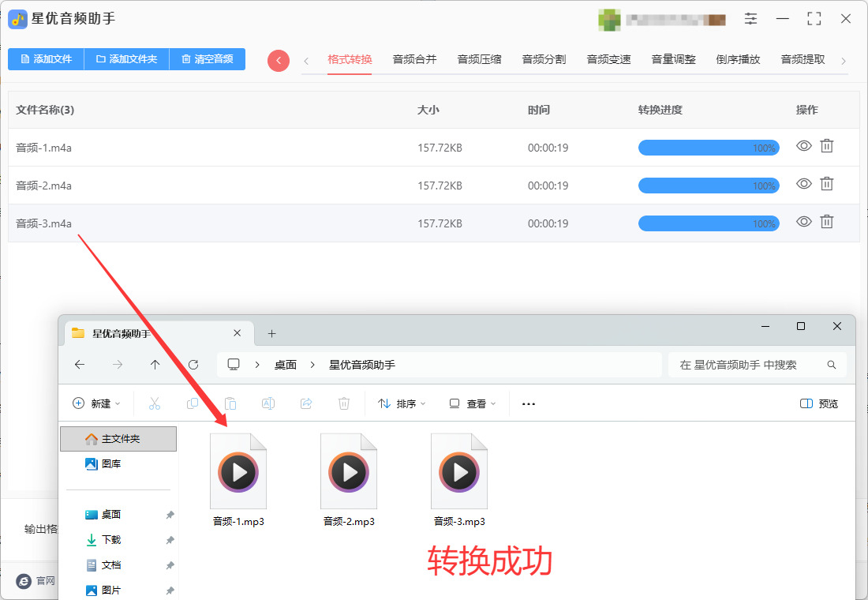This screenshot has height=600, width=868.
Task: Click the red circular collapse arrow button
Action: pos(279,60)
